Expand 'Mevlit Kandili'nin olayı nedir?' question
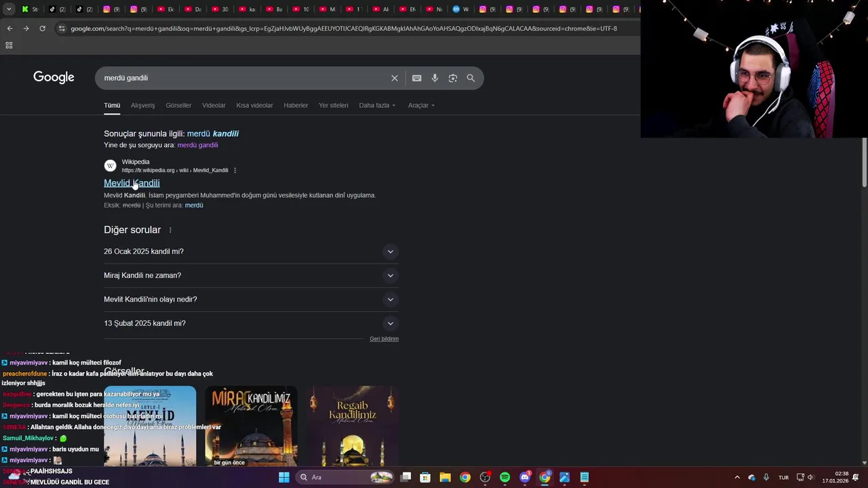Viewport: 868px width, 488px height. [251, 299]
